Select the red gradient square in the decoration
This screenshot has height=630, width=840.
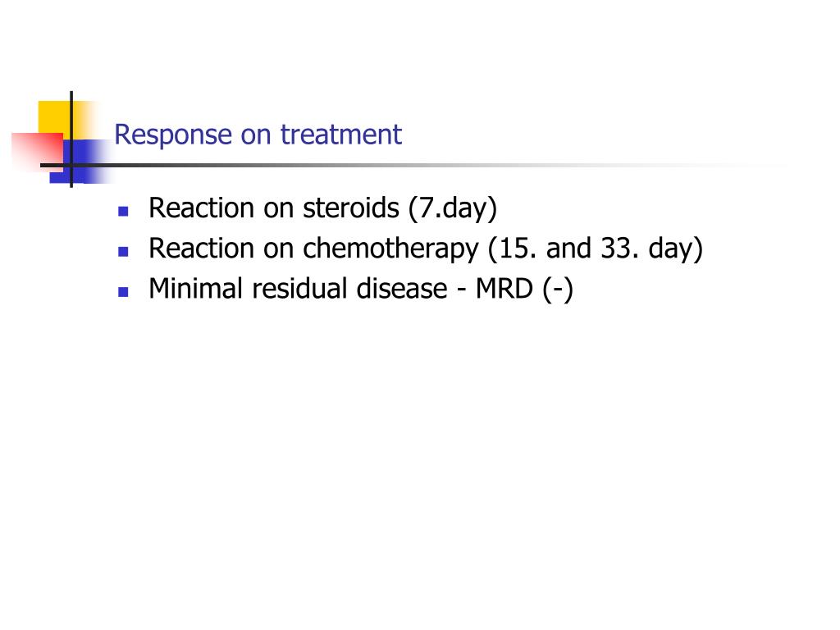click(38, 152)
